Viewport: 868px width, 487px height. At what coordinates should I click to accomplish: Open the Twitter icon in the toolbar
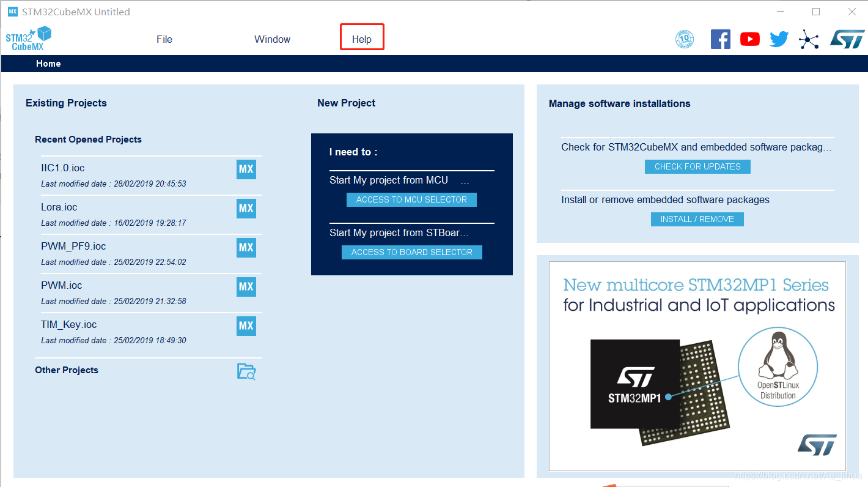[x=779, y=39]
